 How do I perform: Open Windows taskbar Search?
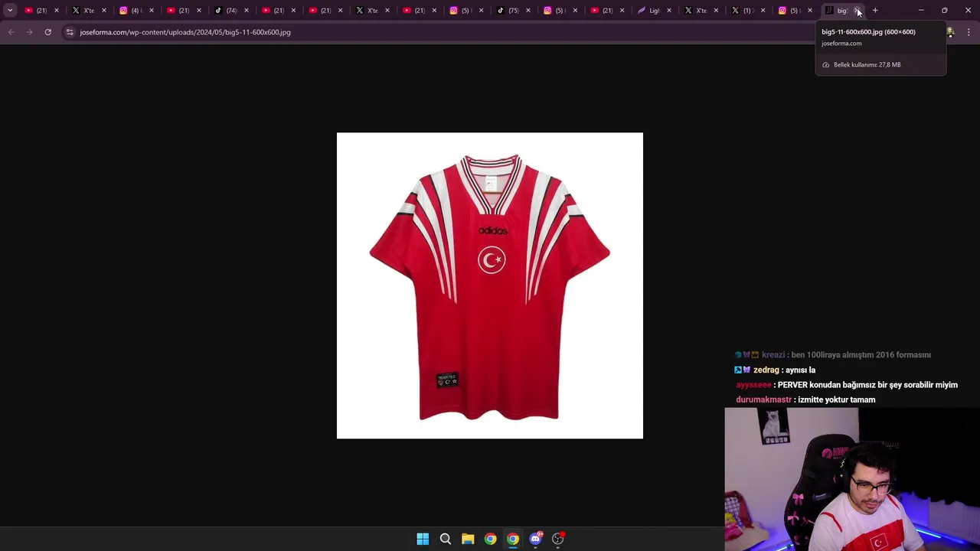pos(445,539)
